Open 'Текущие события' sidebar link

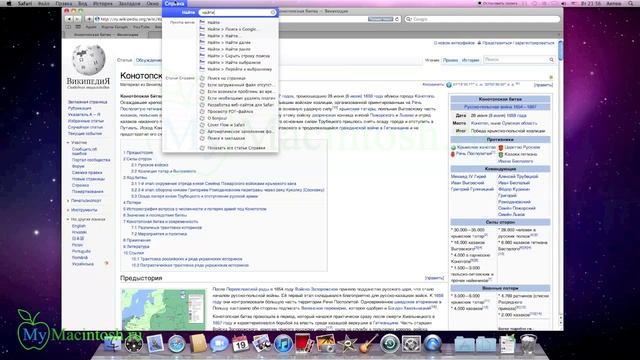pyautogui.click(x=85, y=133)
